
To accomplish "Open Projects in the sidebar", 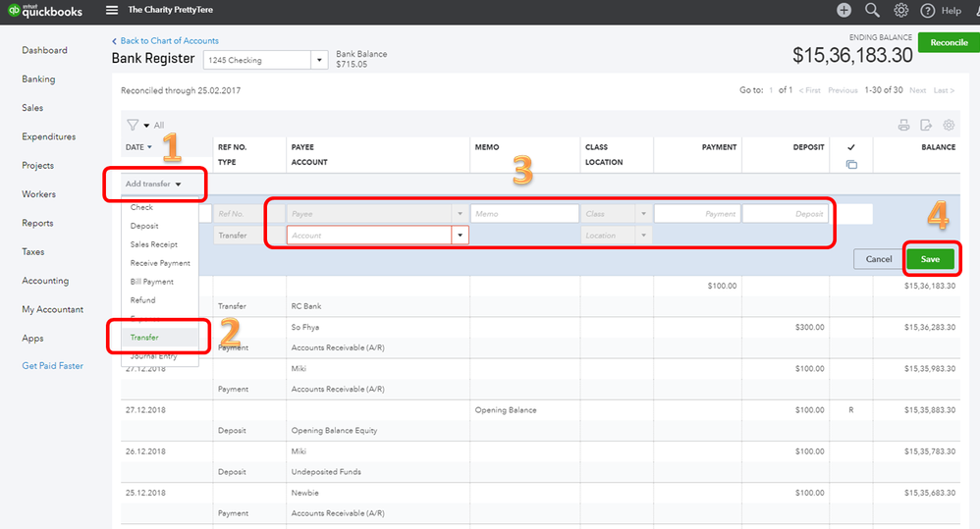I will tap(37, 166).
